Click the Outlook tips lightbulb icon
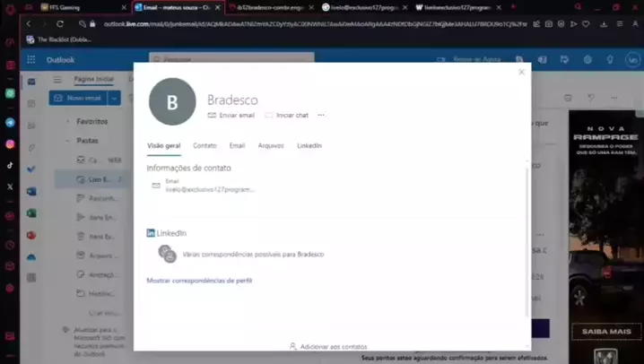The image size is (644, 364). [x=611, y=60]
